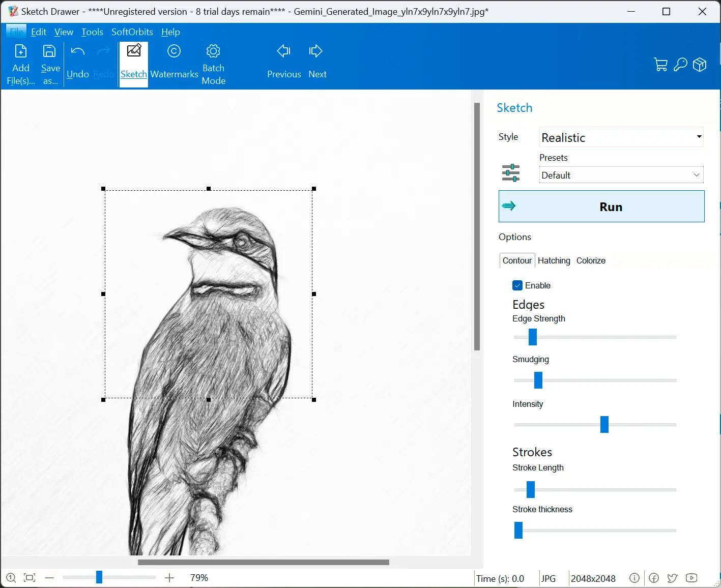Zoom in with the plus icon
721x588 pixels.
[x=169, y=578]
